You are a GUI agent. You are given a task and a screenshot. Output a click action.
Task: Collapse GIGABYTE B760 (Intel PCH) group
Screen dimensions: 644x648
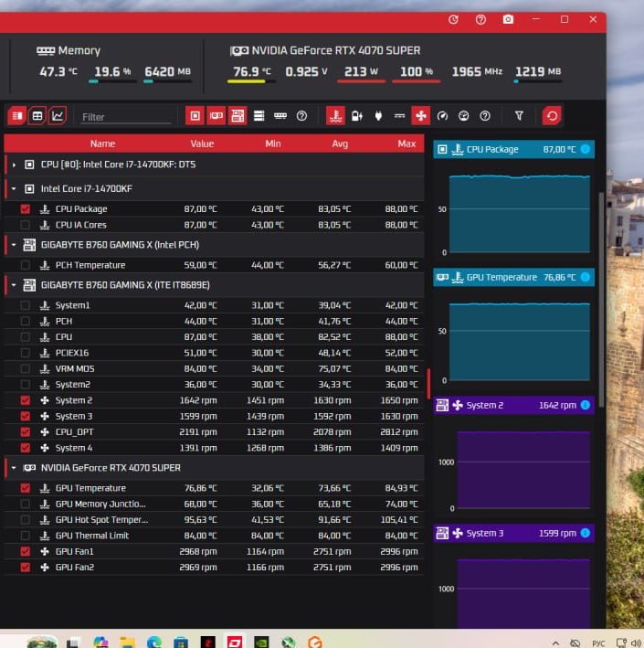pyautogui.click(x=14, y=245)
